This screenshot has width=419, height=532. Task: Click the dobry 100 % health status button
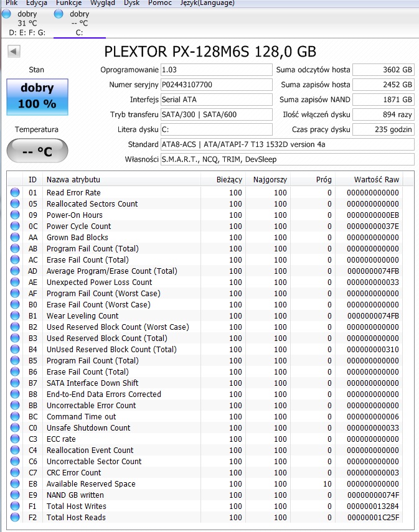(37, 96)
